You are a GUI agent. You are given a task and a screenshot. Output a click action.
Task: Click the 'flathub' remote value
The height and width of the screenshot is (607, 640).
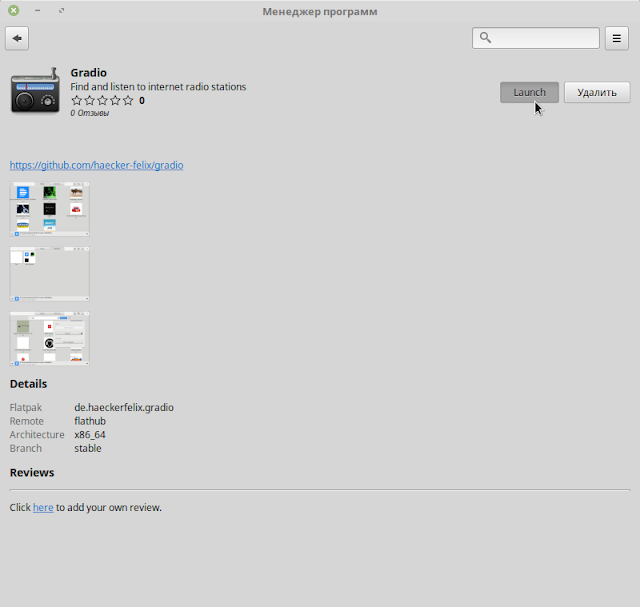[x=90, y=421]
